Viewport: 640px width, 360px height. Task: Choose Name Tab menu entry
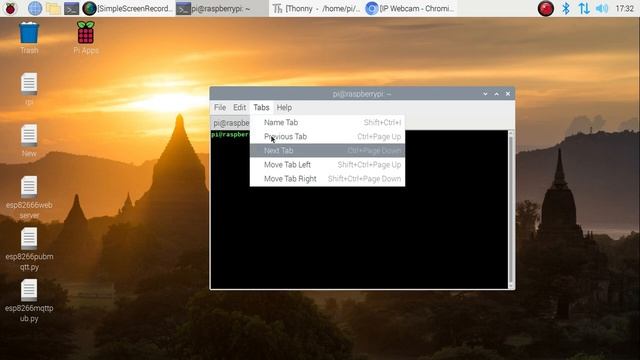[x=327, y=122]
